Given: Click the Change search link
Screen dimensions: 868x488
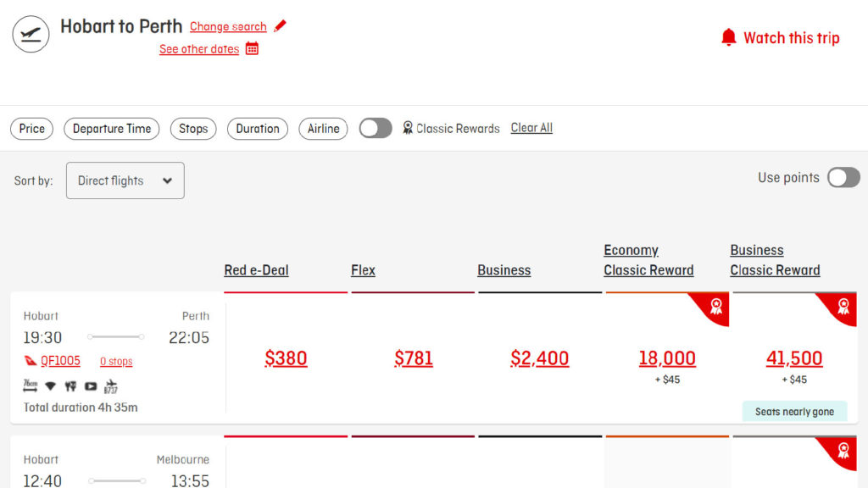Looking at the screenshot, I should point(228,26).
